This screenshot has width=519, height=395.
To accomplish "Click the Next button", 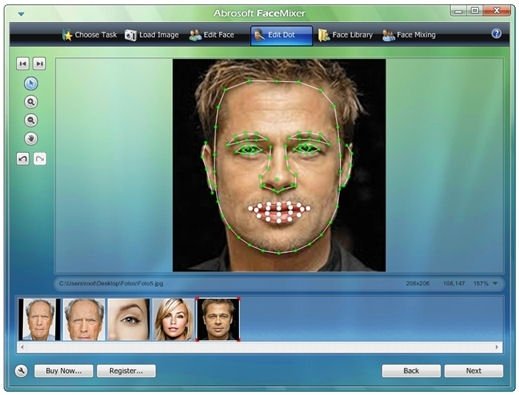I will coord(473,371).
